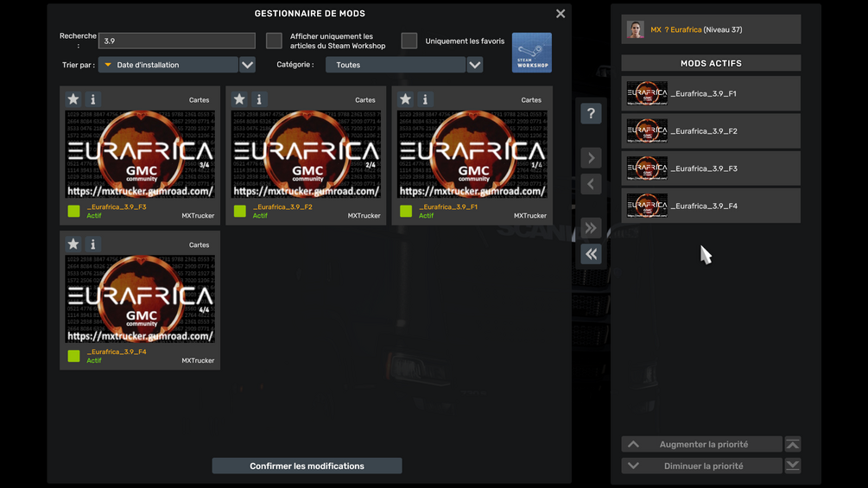The width and height of the screenshot is (868, 488).
Task: Move mod to lowest priority icon
Action: coord(793,466)
